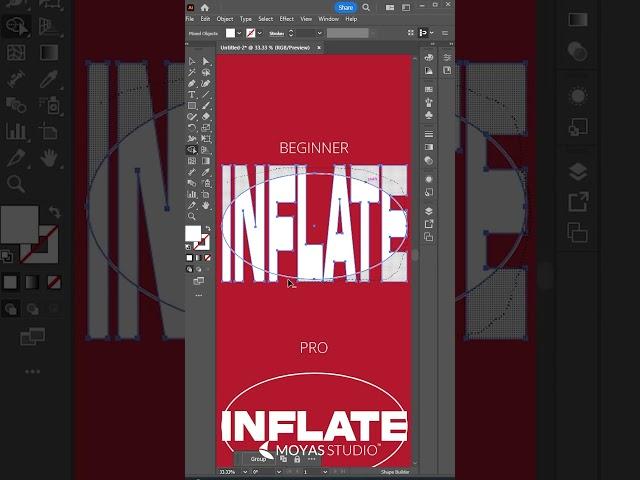Select the Selection tool arrow
The height and width of the screenshot is (480, 640).
tap(191, 61)
